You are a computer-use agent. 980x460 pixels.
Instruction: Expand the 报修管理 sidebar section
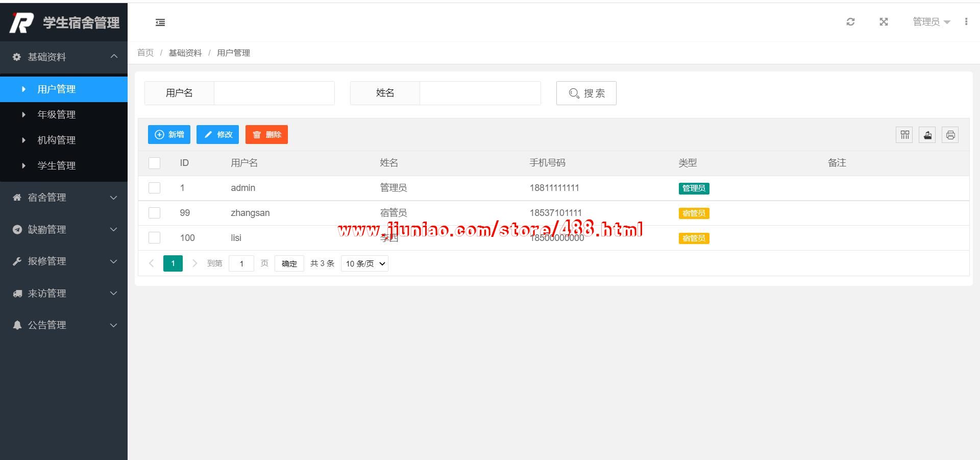click(x=64, y=261)
